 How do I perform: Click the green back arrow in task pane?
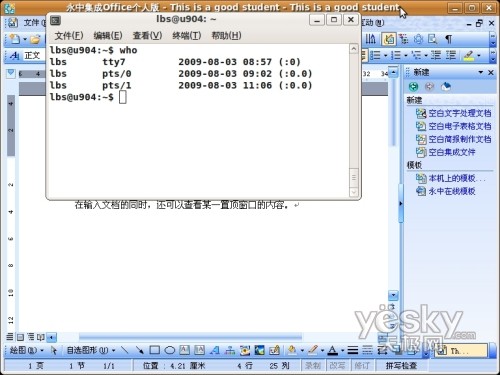413,87
